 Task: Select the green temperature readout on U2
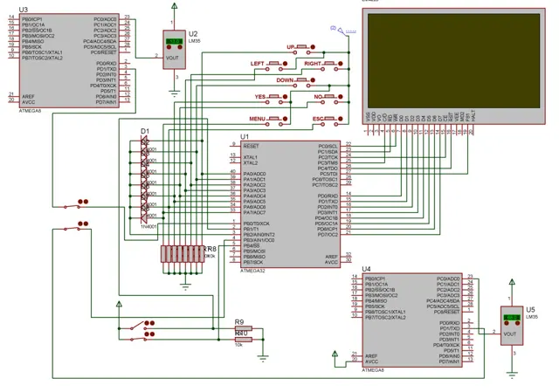coord(175,41)
